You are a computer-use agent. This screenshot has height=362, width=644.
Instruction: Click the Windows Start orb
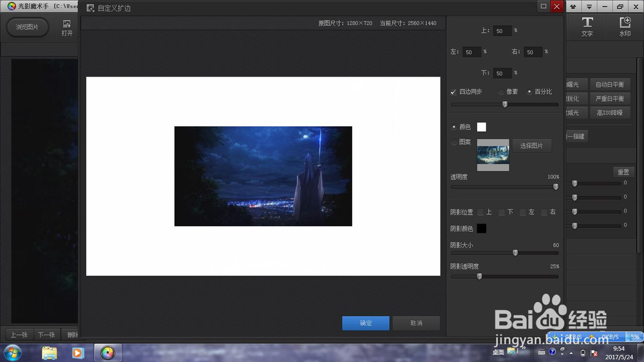coord(12,353)
